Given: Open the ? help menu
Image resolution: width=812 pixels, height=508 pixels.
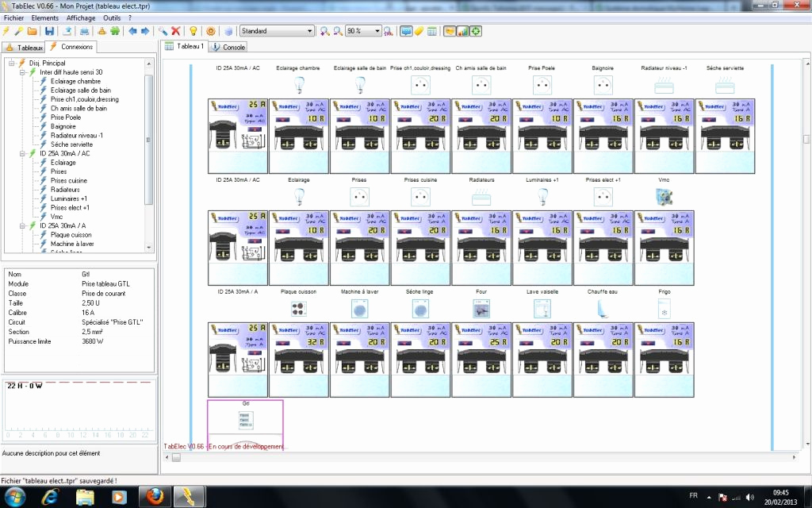Looking at the screenshot, I should [130, 17].
